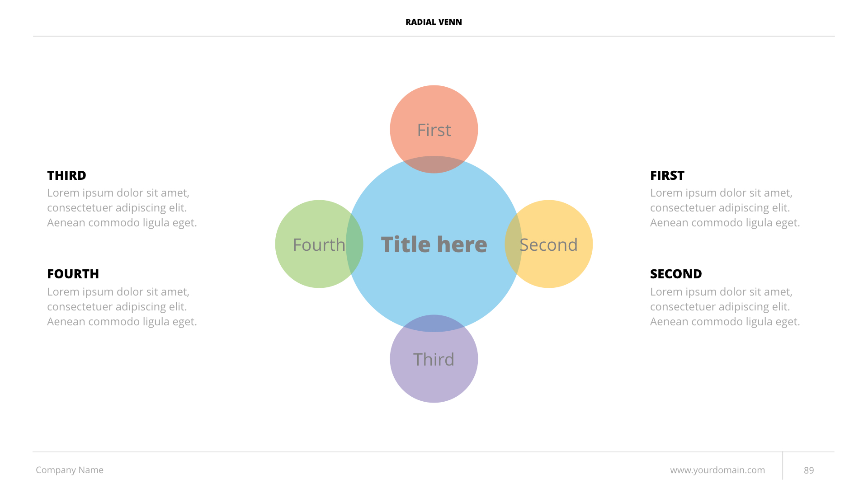This screenshot has width=868, height=488.
Task: Click the slide number 89
Action: click(809, 470)
